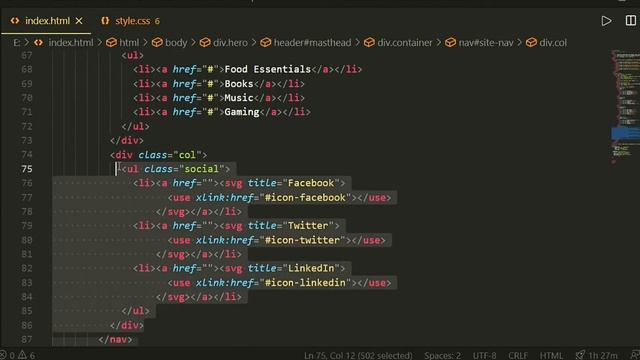Click the "LinkedIn" title value
The height and width of the screenshot is (360, 640).
tap(311, 268)
